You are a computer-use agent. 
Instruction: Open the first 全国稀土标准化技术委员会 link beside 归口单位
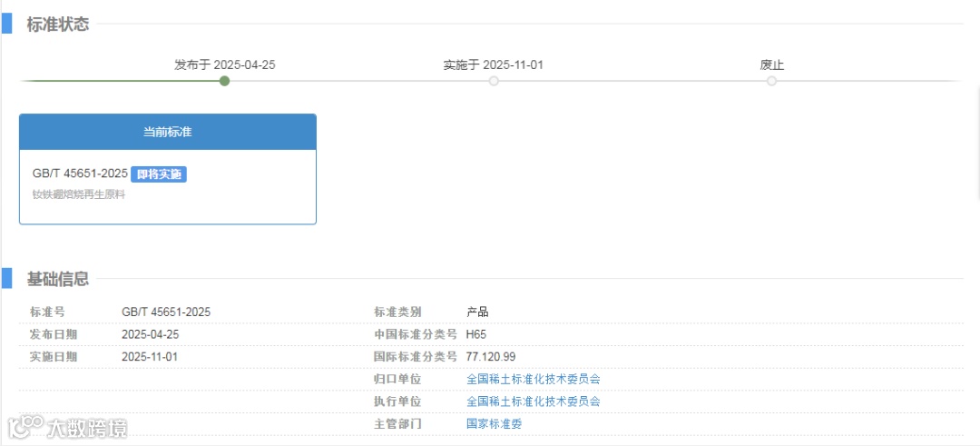tap(534, 379)
